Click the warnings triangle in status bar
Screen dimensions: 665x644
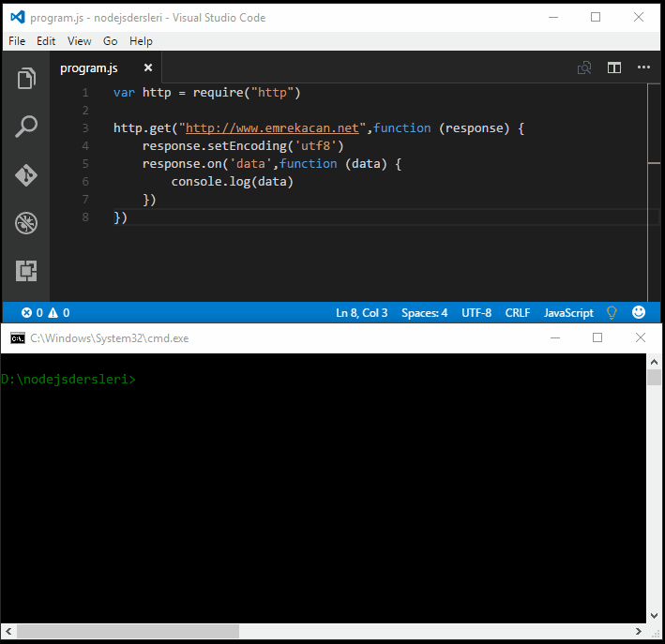tap(53, 313)
